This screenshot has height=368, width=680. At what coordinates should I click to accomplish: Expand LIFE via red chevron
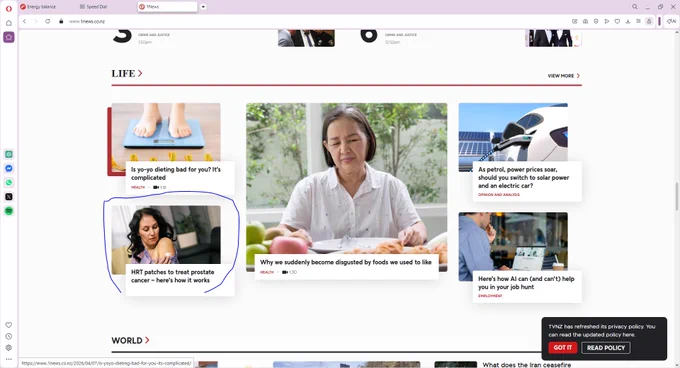click(140, 74)
